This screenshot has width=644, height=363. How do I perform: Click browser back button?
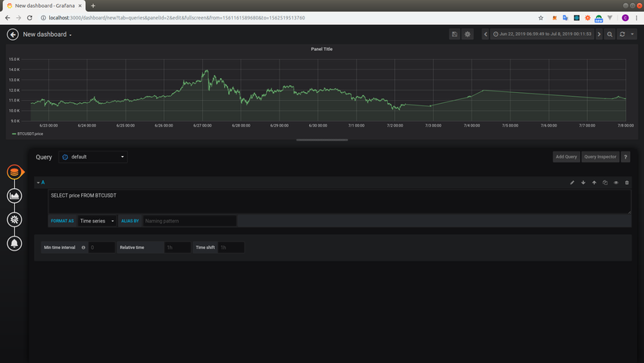(7, 18)
